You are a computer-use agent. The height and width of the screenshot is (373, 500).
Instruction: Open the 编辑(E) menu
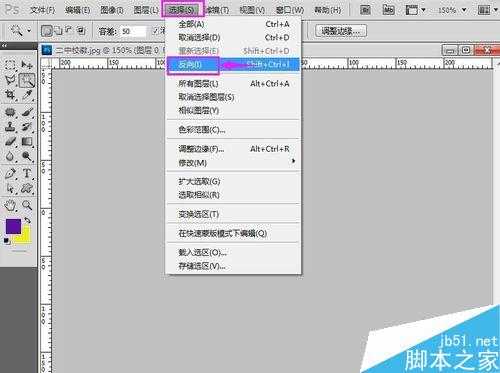pos(77,10)
